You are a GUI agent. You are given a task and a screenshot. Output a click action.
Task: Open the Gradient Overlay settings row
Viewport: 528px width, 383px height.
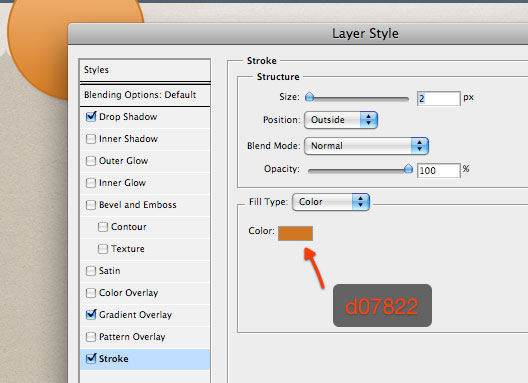145,315
